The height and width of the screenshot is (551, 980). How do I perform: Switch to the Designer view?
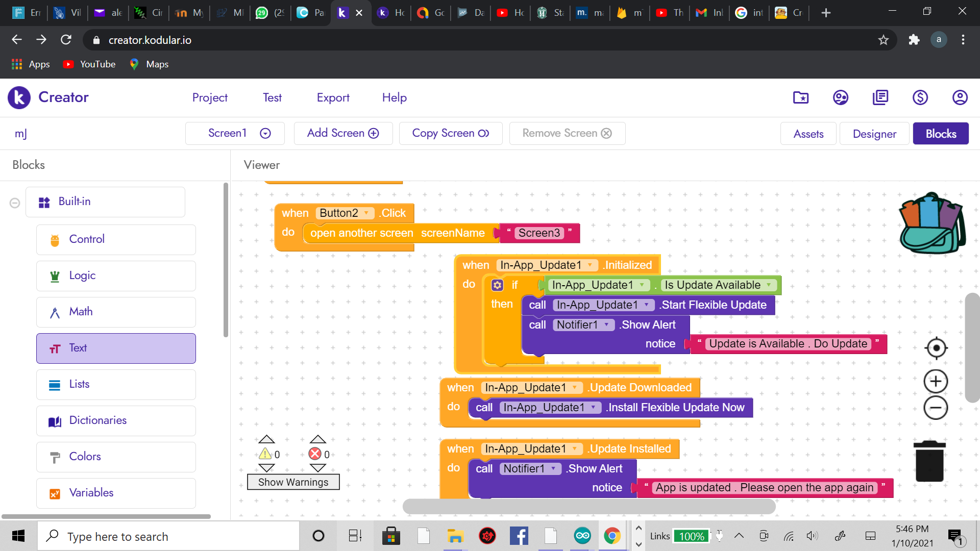[874, 134]
